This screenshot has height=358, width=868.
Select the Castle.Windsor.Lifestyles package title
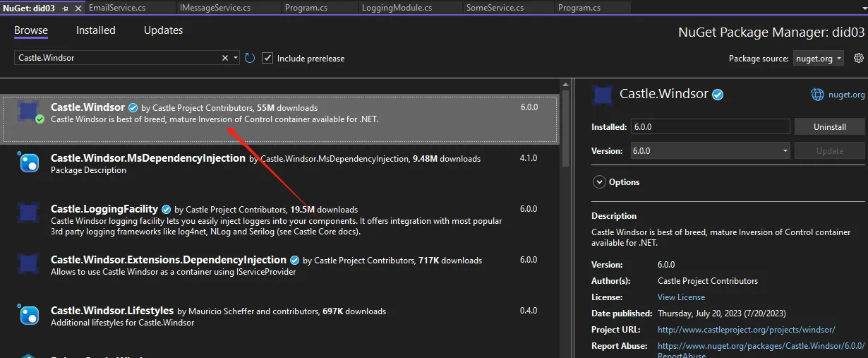click(x=112, y=311)
